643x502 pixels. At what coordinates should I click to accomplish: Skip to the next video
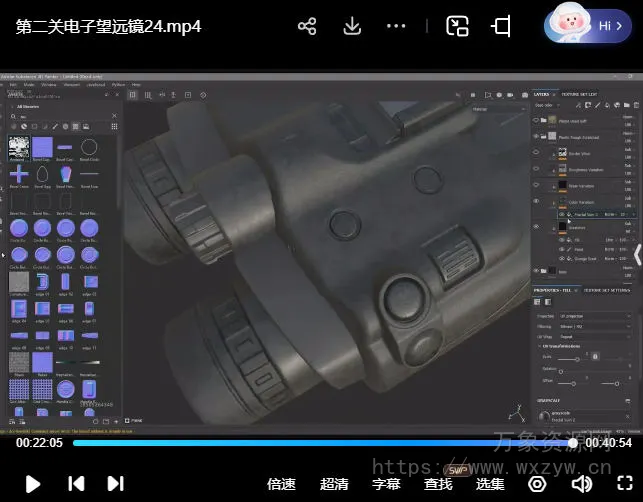tap(115, 484)
